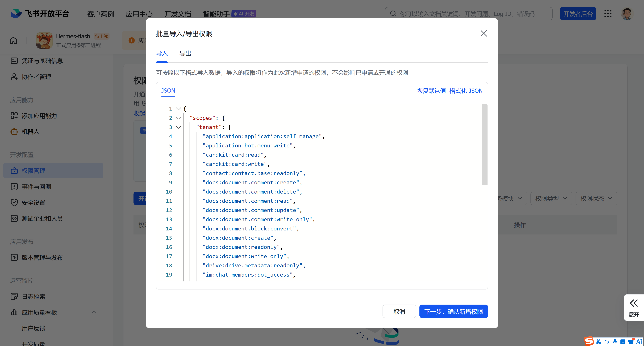Click the 添加应用能力 grid icon

coord(14,116)
